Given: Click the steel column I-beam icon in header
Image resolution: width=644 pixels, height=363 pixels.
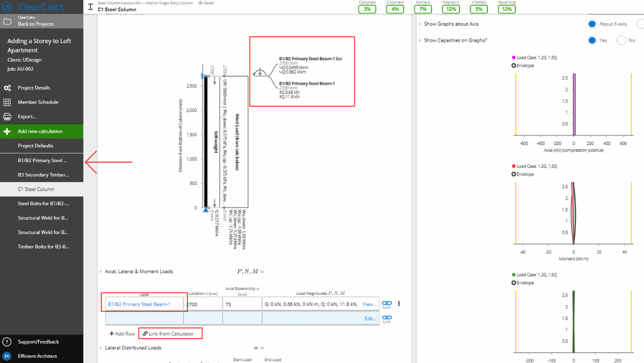Looking at the screenshot, I should click(x=90, y=8).
